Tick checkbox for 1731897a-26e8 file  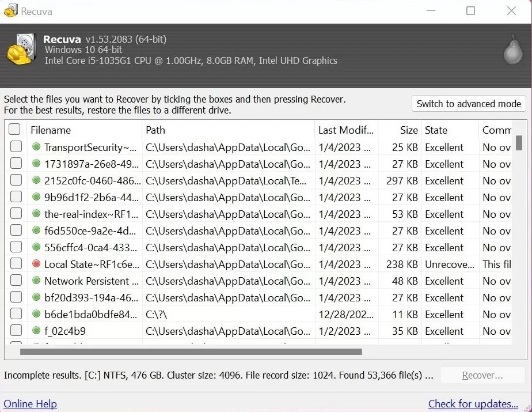pyautogui.click(x=16, y=164)
